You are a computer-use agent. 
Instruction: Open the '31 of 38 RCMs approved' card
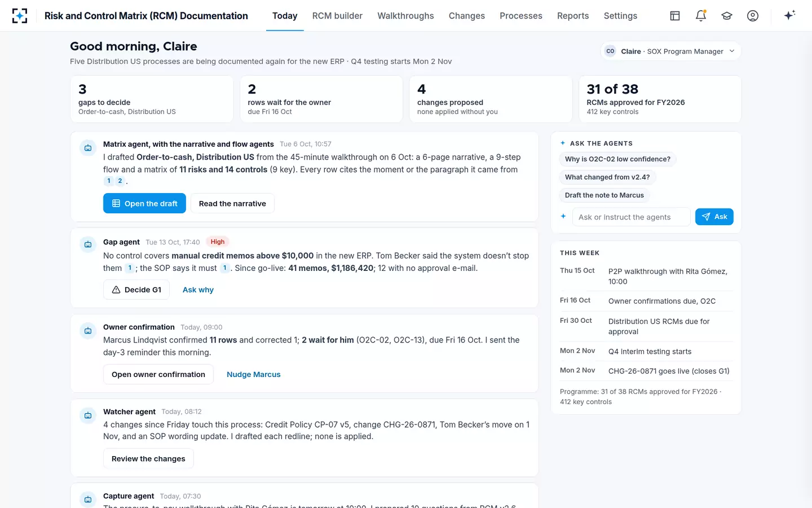660,99
